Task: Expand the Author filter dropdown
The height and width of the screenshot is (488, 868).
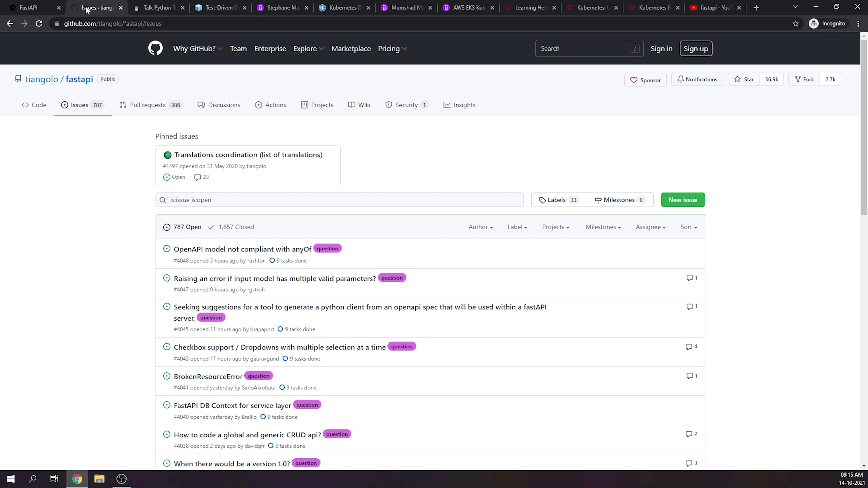Action: tap(481, 227)
